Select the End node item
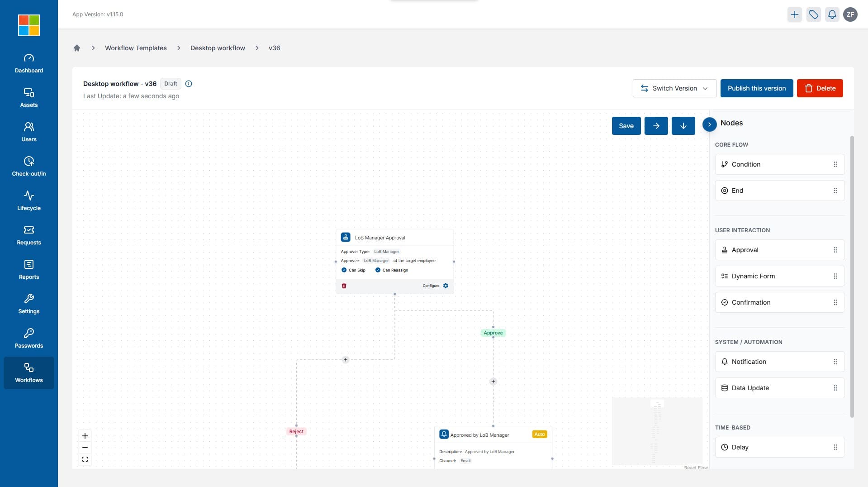 pyautogui.click(x=780, y=191)
